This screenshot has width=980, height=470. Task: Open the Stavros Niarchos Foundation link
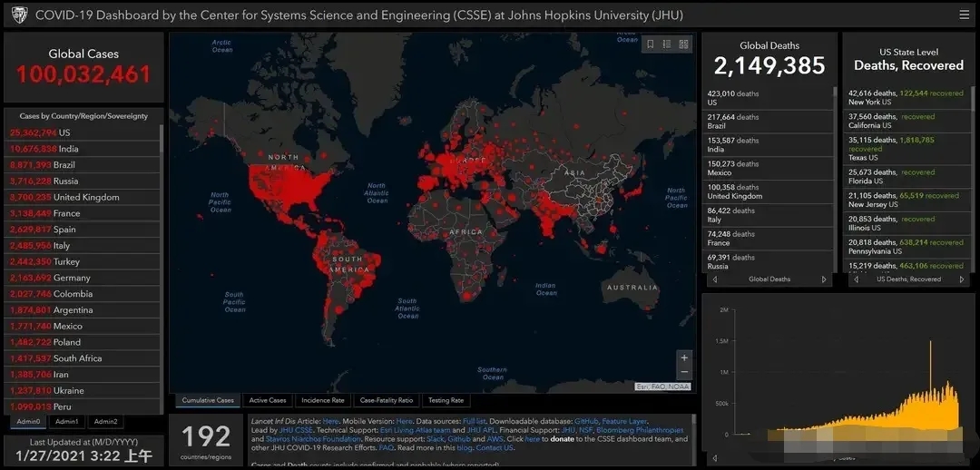point(312,439)
